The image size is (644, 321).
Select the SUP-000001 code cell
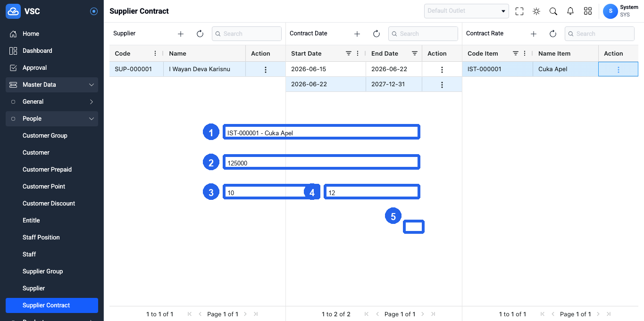pyautogui.click(x=136, y=69)
